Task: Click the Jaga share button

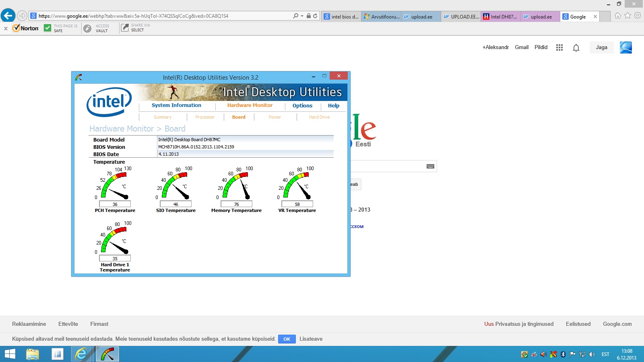Action: tap(602, 47)
